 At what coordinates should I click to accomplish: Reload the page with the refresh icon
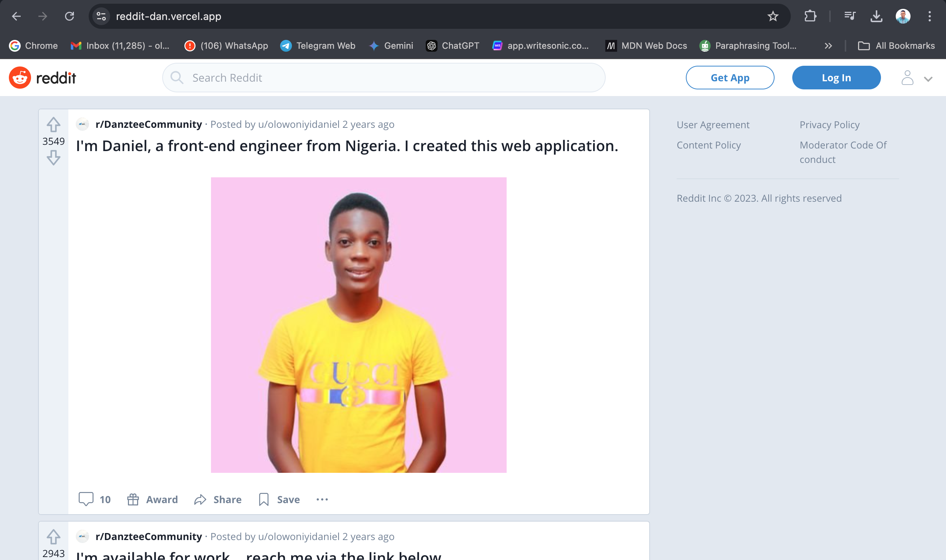tap(69, 16)
